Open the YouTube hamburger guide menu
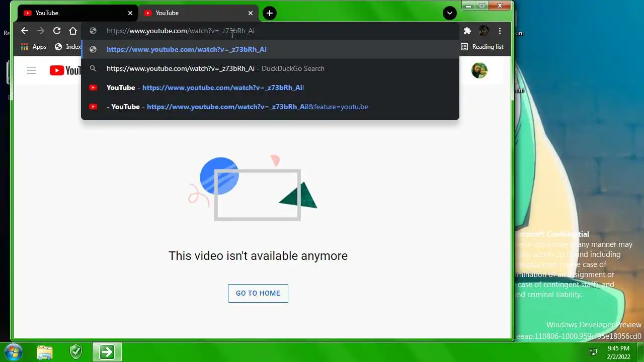 click(x=32, y=70)
